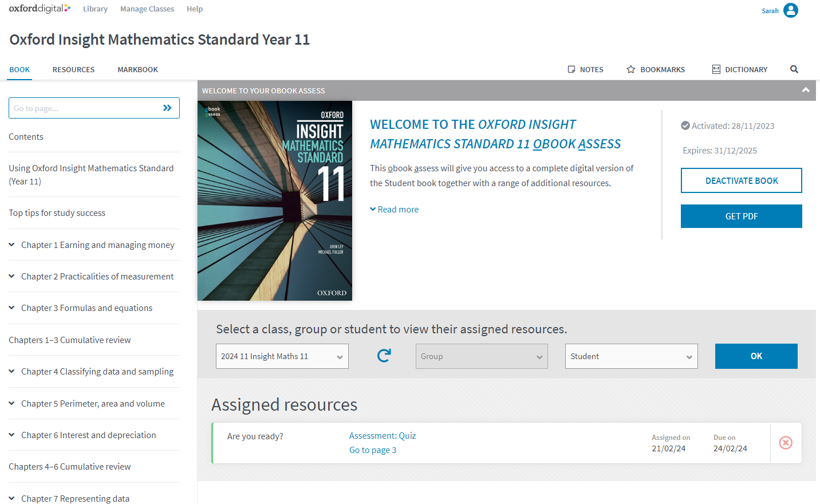Open Using Oxford Insight Mathematics Standard
This screenshot has height=504, width=820.
click(x=91, y=175)
